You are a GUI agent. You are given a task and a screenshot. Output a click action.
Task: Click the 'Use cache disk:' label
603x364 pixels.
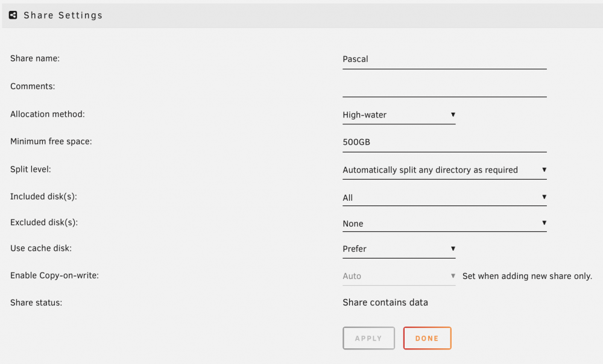(41, 248)
